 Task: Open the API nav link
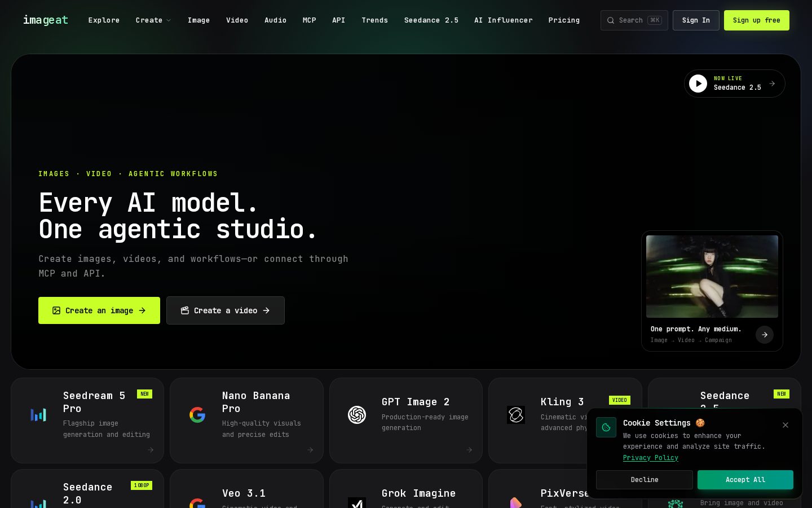tap(338, 20)
